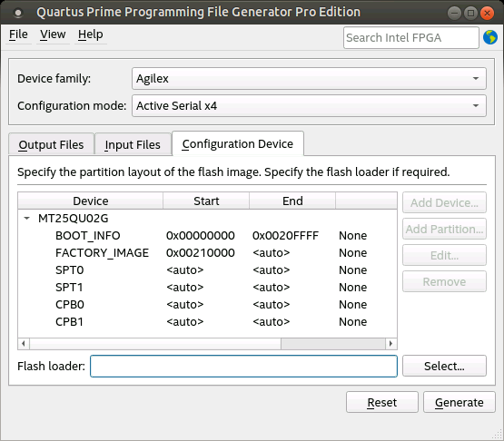The height and width of the screenshot is (441, 504).
Task: Select the CPB0 partition row
Action: (207, 305)
